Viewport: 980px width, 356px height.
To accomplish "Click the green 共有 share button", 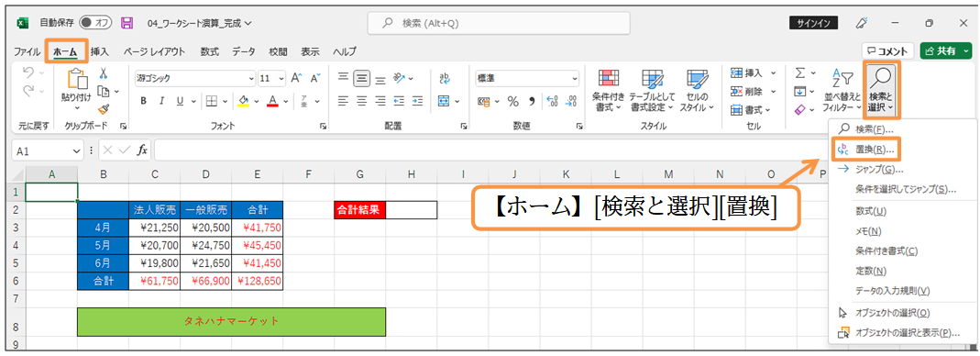I will pyautogui.click(x=946, y=50).
